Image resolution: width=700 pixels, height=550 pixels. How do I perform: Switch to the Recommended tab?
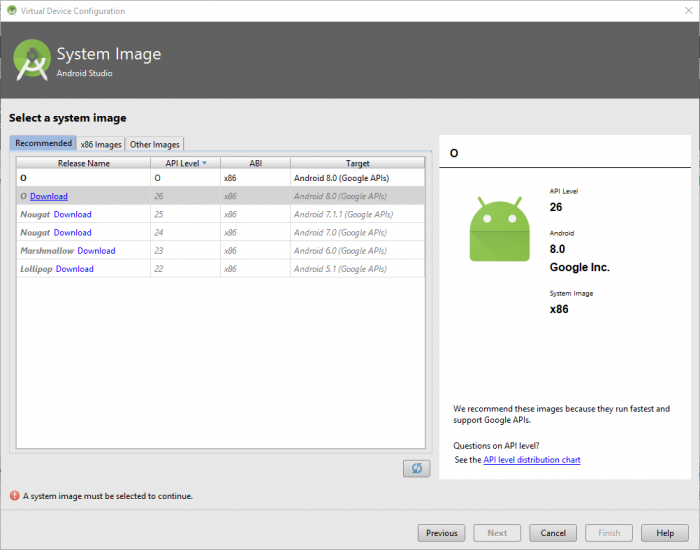[43, 143]
